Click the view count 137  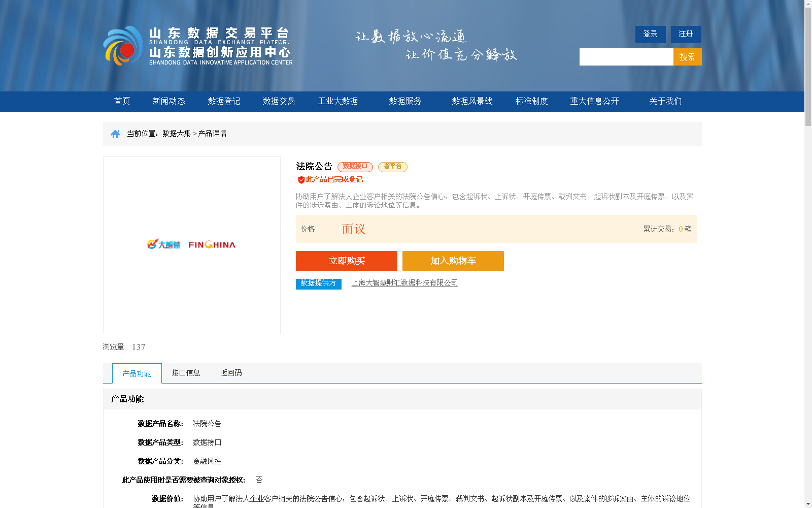pyautogui.click(x=139, y=347)
